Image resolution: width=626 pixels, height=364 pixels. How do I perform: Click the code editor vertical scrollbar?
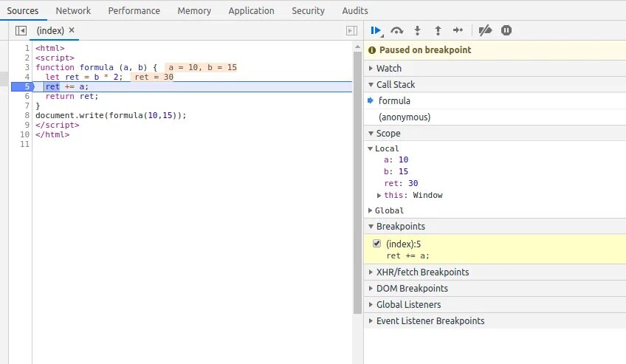pos(357,182)
